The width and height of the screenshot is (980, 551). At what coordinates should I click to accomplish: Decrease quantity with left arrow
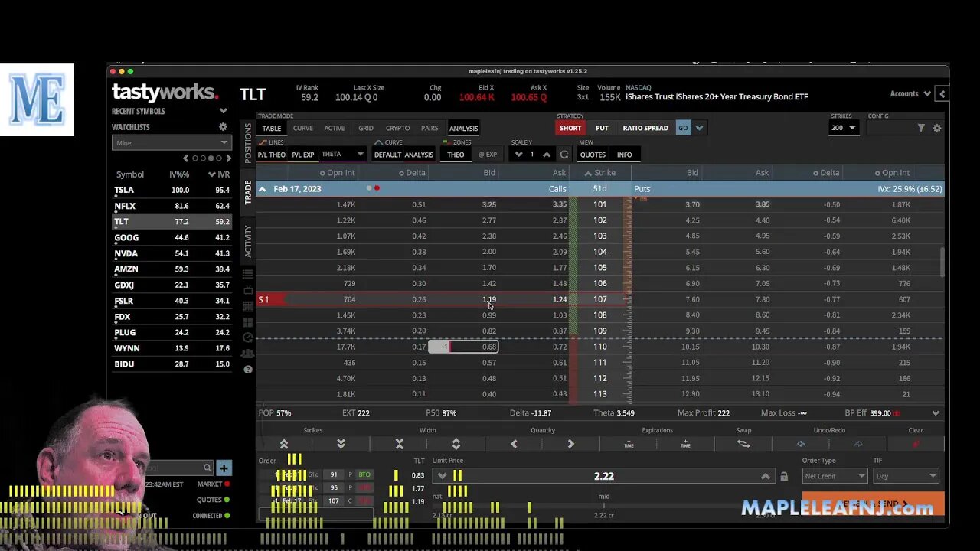[x=514, y=444]
